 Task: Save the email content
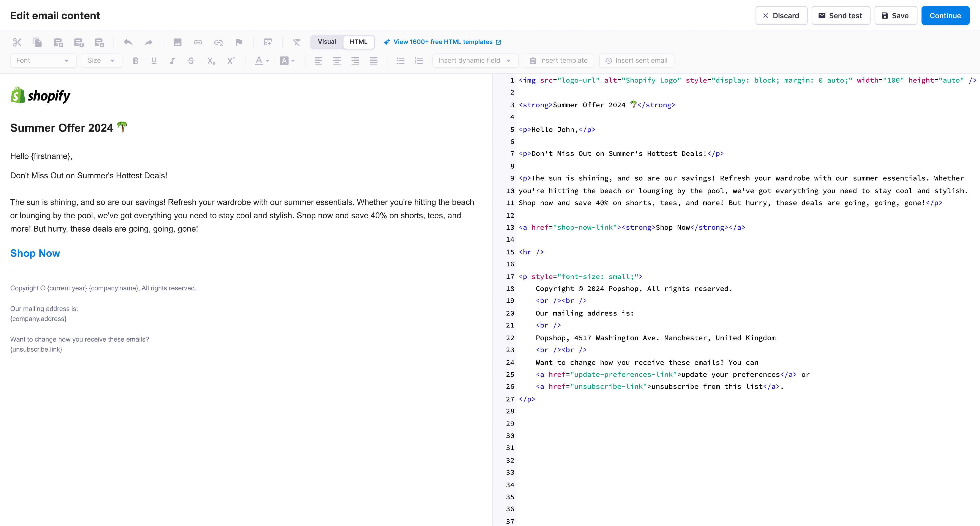(x=896, y=16)
